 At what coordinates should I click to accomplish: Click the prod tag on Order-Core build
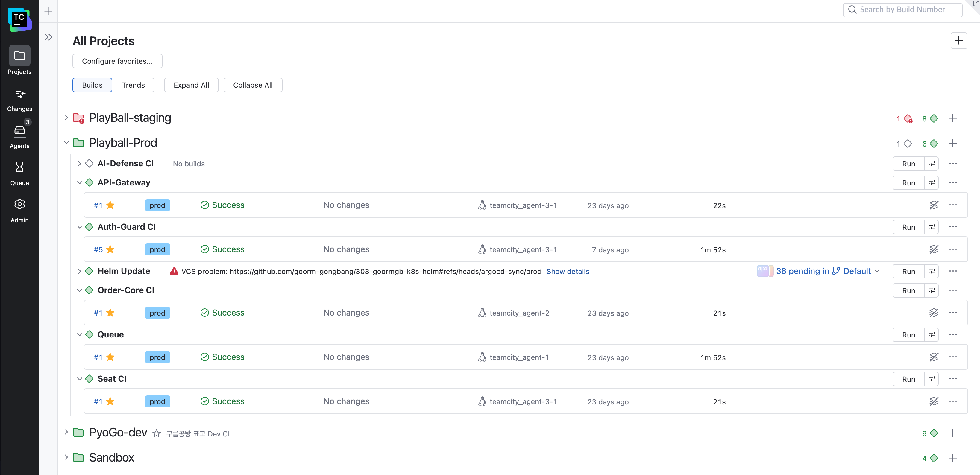pyautogui.click(x=157, y=313)
